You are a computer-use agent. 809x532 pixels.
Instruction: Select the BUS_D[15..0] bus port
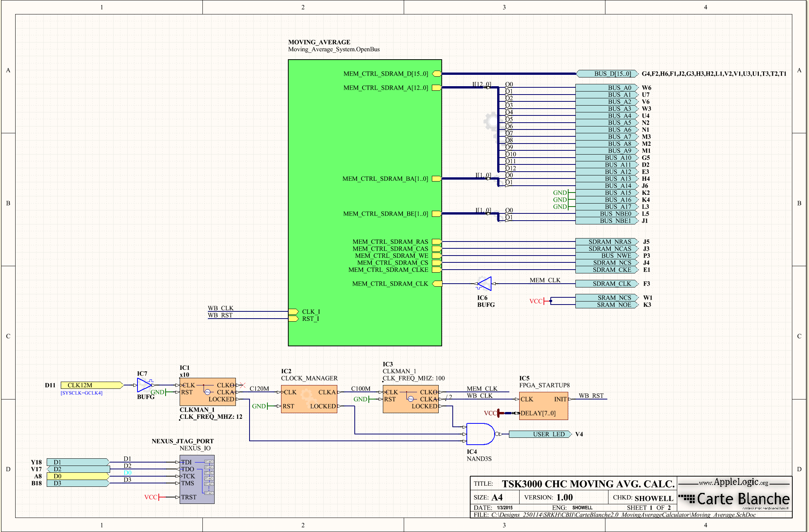607,74
